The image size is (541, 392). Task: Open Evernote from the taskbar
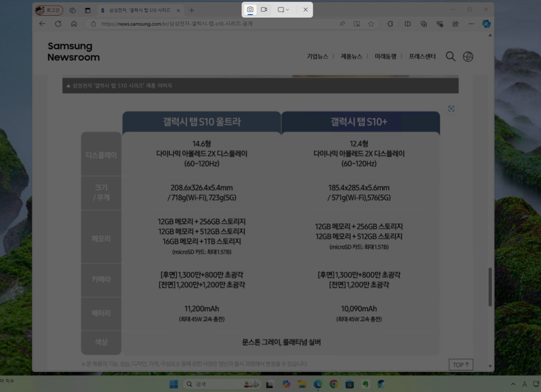tap(365, 384)
